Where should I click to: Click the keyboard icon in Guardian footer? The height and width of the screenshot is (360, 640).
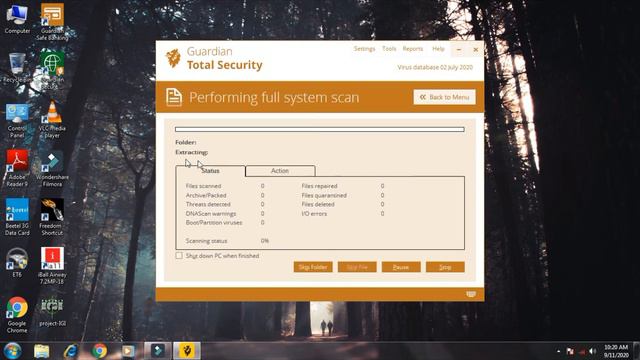(471, 294)
